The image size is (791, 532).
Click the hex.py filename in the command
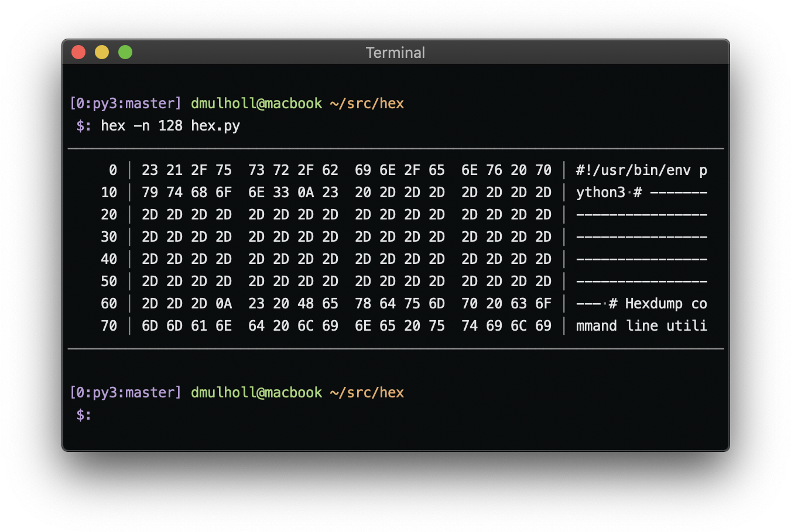(x=215, y=126)
